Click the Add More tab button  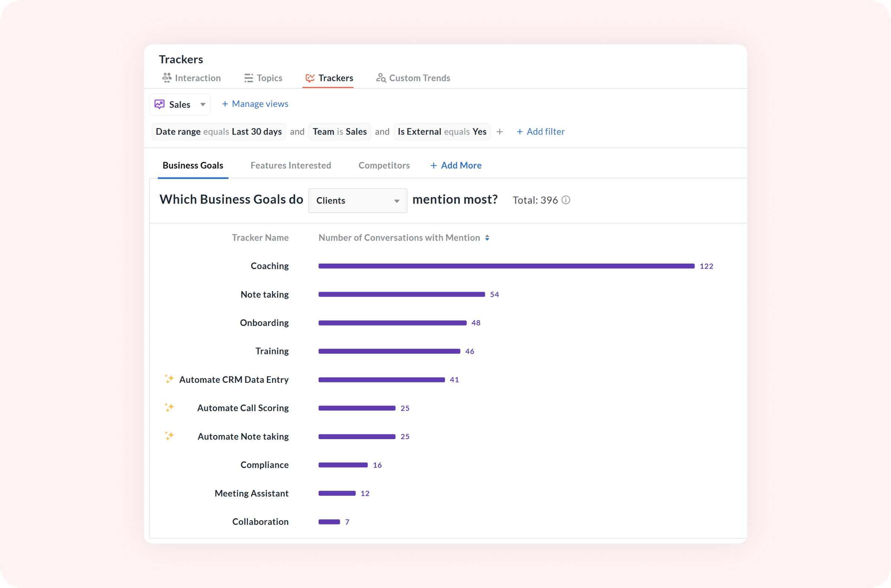pyautogui.click(x=456, y=166)
